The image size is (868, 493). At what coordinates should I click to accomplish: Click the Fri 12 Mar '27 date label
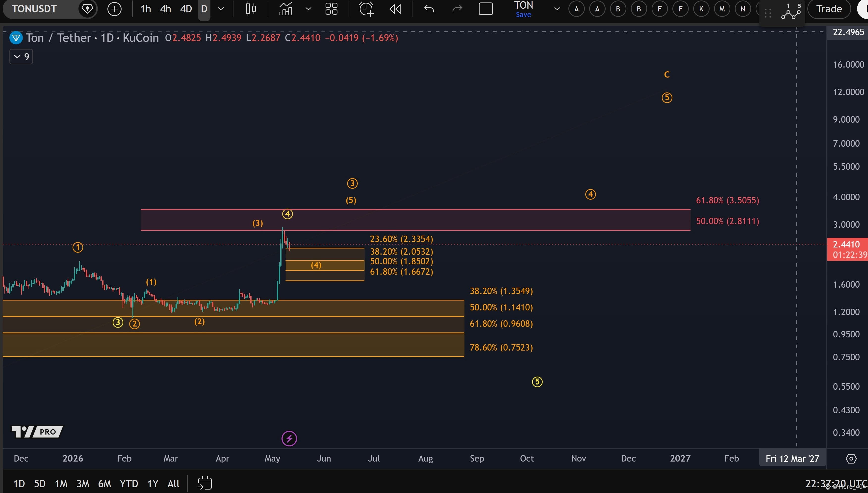792,459
